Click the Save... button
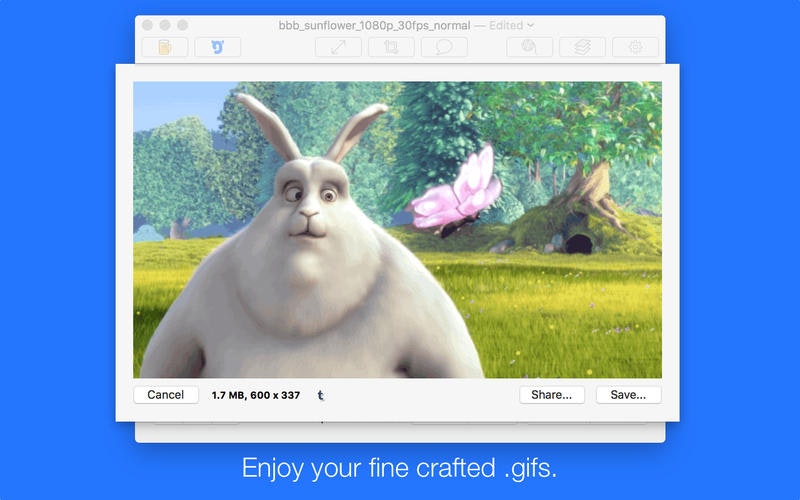This screenshot has height=500, width=800. click(629, 395)
